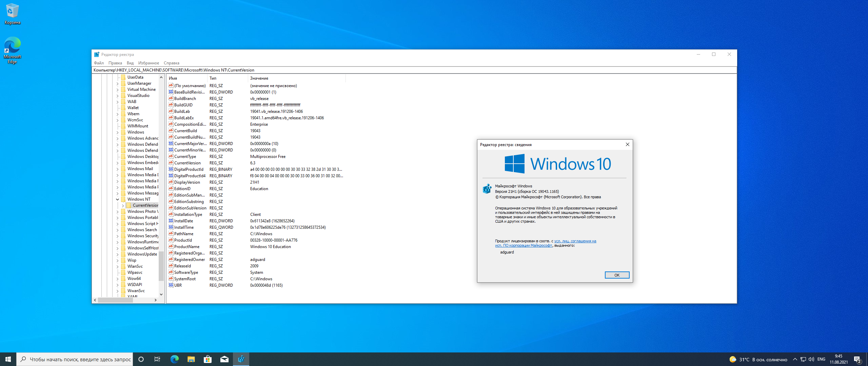Screen dimensions: 868x366
Task: Open the Справка menu
Action: point(172,63)
